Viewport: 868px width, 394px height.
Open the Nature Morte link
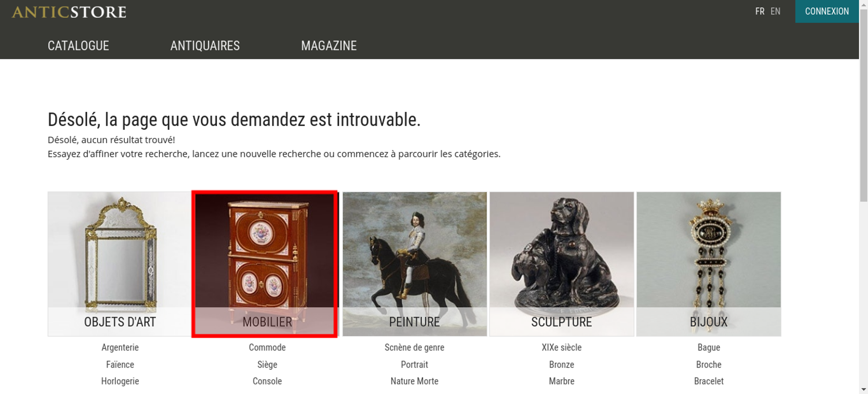414,381
